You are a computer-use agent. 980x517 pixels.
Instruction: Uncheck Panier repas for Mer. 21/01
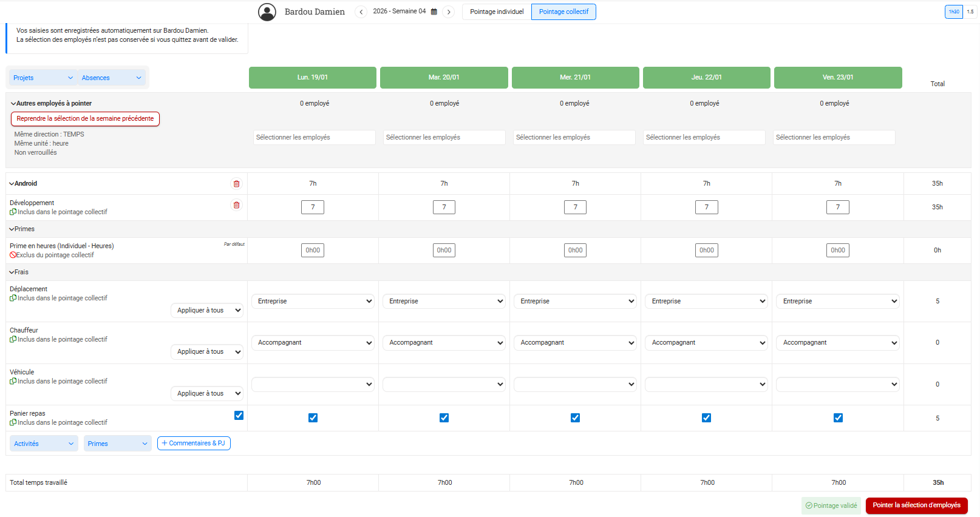pyautogui.click(x=576, y=418)
